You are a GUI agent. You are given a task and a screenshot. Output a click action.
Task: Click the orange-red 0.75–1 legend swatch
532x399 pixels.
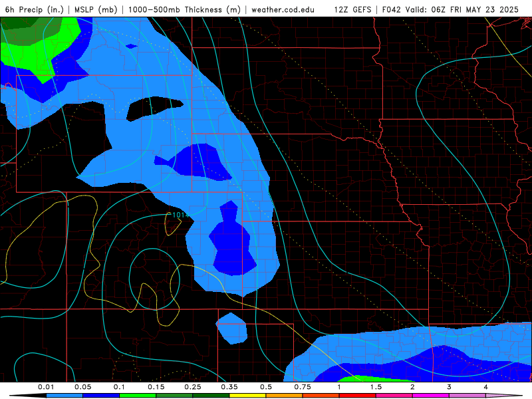tap(321, 396)
